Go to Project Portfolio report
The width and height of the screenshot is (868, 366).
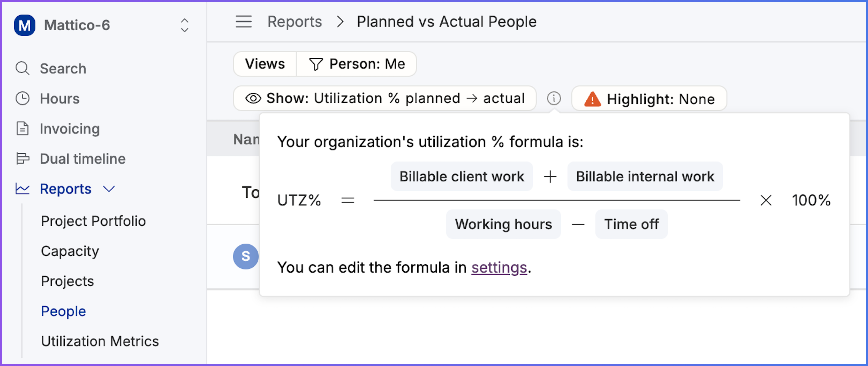pyautogui.click(x=93, y=221)
